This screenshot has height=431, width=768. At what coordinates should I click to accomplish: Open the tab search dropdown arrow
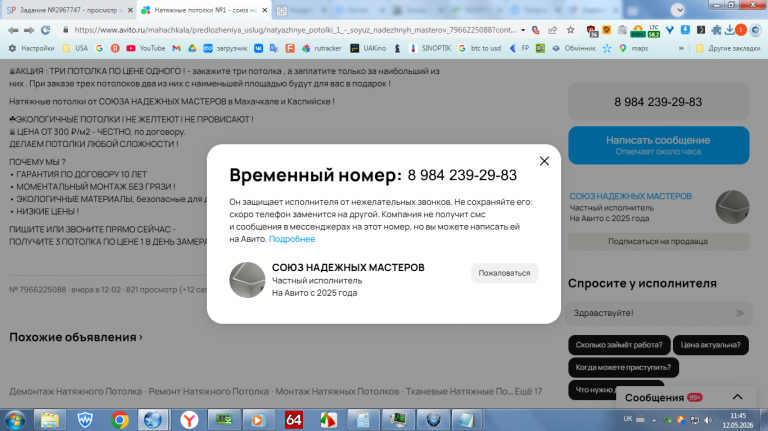point(677,10)
